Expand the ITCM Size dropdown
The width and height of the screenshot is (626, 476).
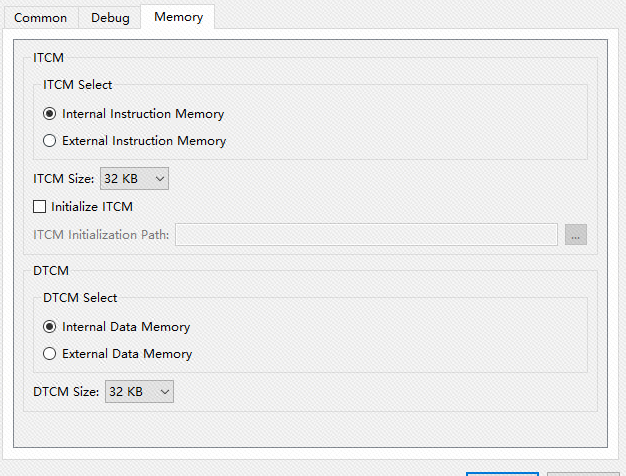tap(135, 179)
